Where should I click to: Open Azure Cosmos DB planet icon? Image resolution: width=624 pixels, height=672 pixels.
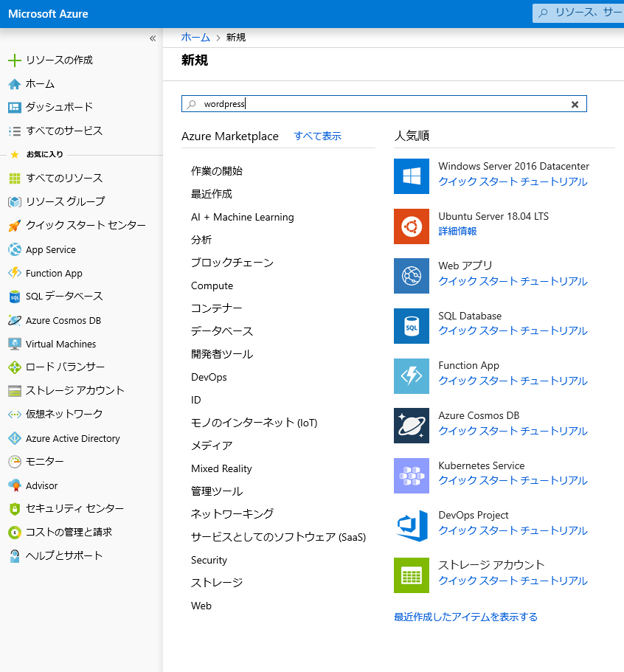click(x=411, y=426)
